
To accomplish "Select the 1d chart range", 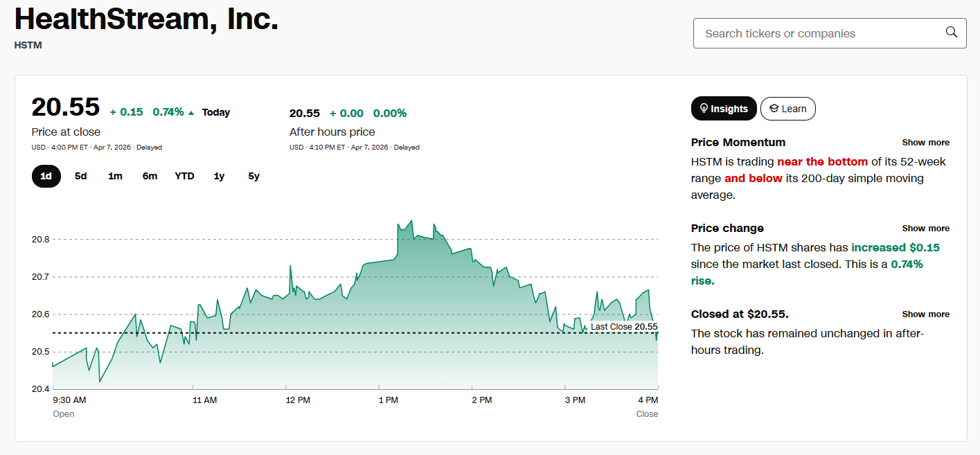I will (46, 176).
